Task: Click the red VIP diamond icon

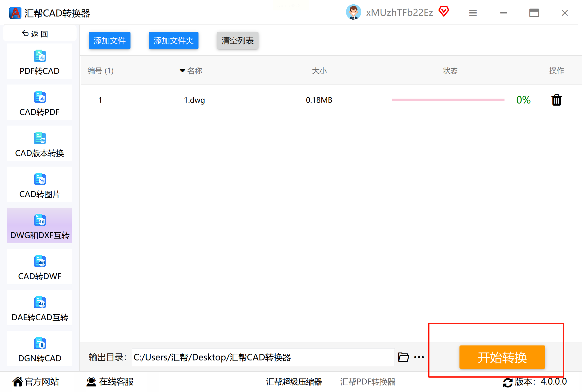Action: pos(444,12)
